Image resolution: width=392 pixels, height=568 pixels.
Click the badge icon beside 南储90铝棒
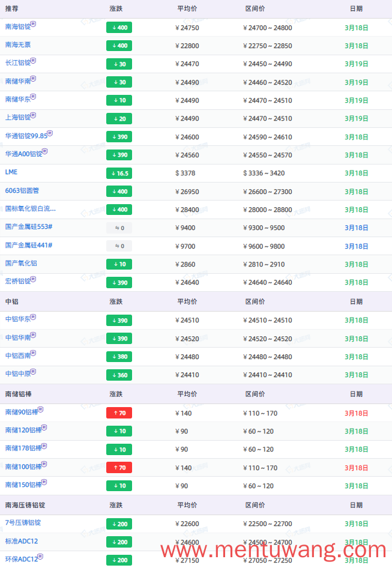41,410
